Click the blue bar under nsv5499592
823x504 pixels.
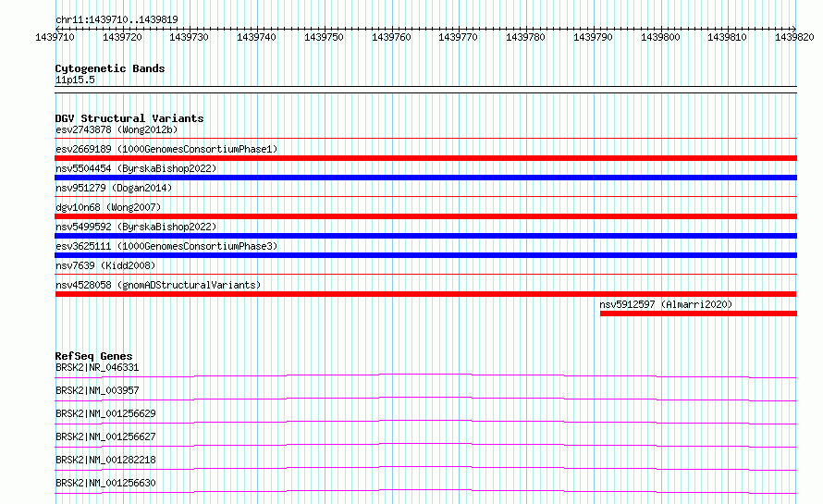point(425,236)
